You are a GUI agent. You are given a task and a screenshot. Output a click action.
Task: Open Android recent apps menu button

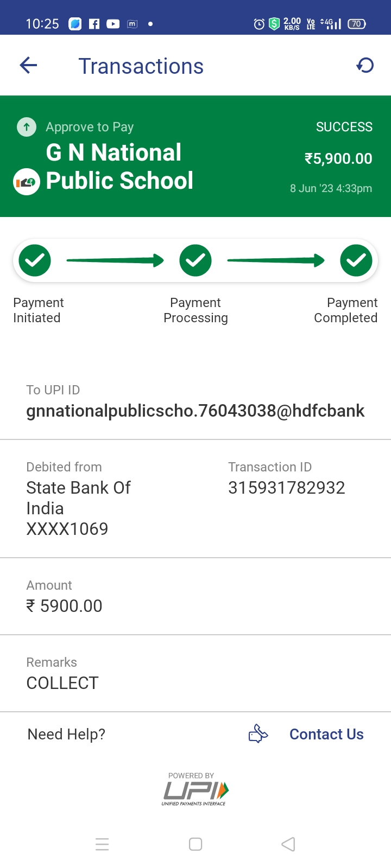coord(102,844)
